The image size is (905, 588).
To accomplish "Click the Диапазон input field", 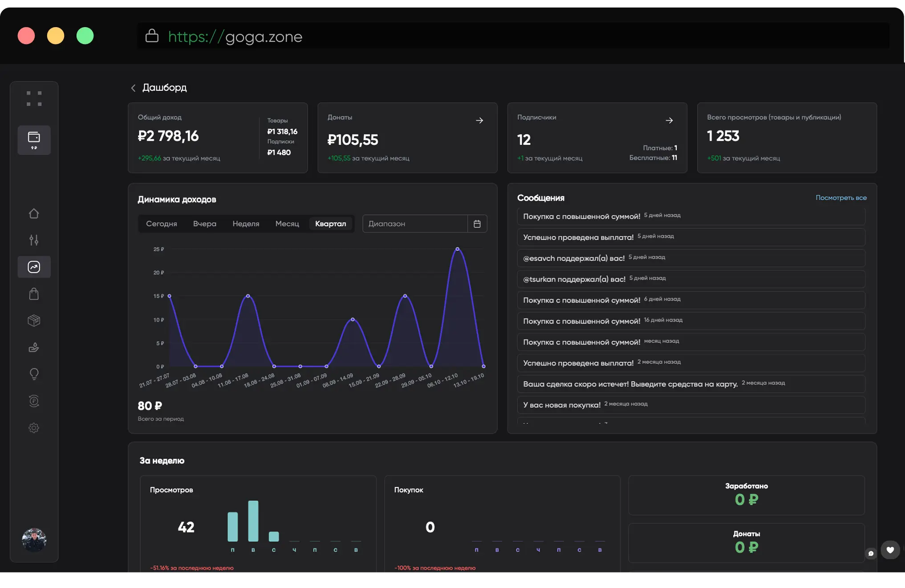I will tap(414, 224).
